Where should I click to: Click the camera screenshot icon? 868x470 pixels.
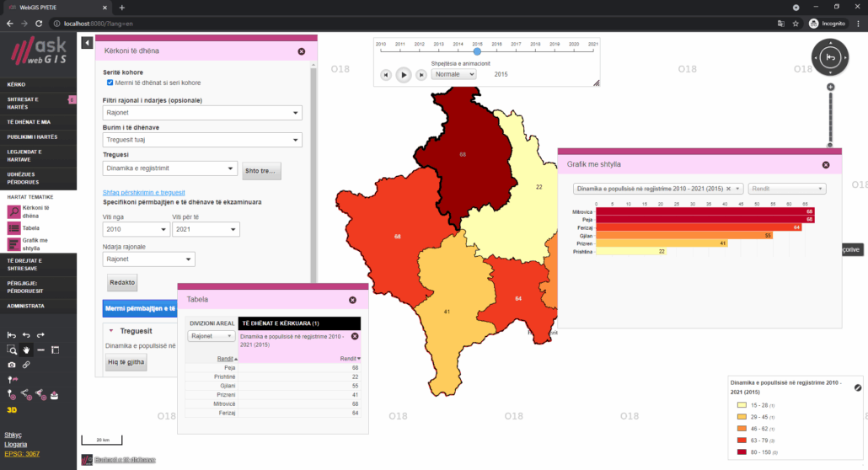(x=12, y=365)
